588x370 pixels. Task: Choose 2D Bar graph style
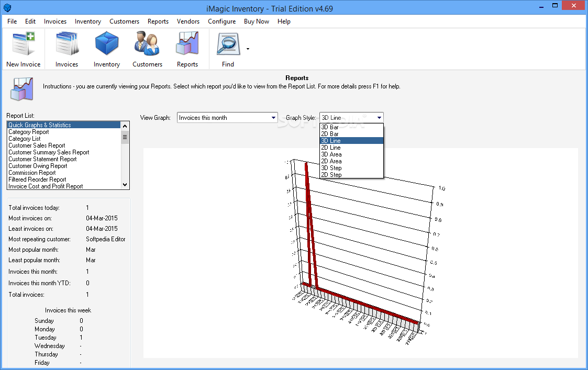coord(351,134)
